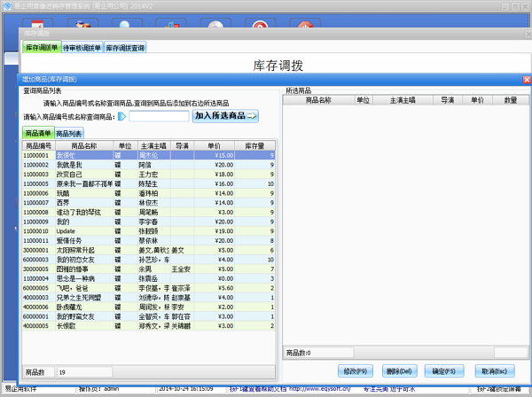
Task: Click the ¥19.00 price cell
Action: pyautogui.click(x=214, y=231)
